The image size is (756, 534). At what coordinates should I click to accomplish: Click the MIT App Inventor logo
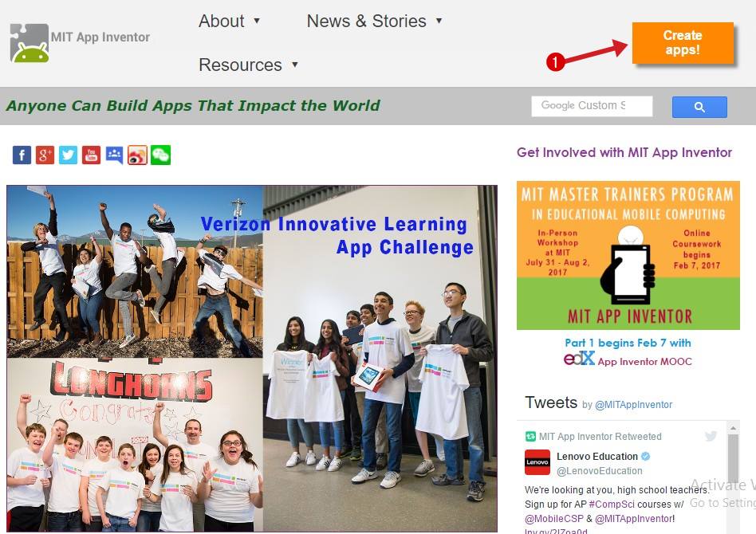(x=80, y=43)
